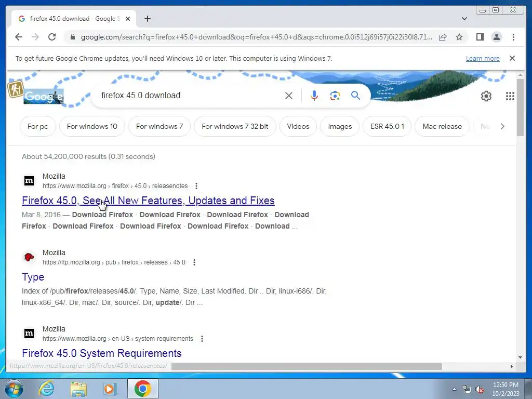The image size is (532, 399).
Task: Dismiss the Chrome updates notification bar
Action: pyautogui.click(x=512, y=58)
